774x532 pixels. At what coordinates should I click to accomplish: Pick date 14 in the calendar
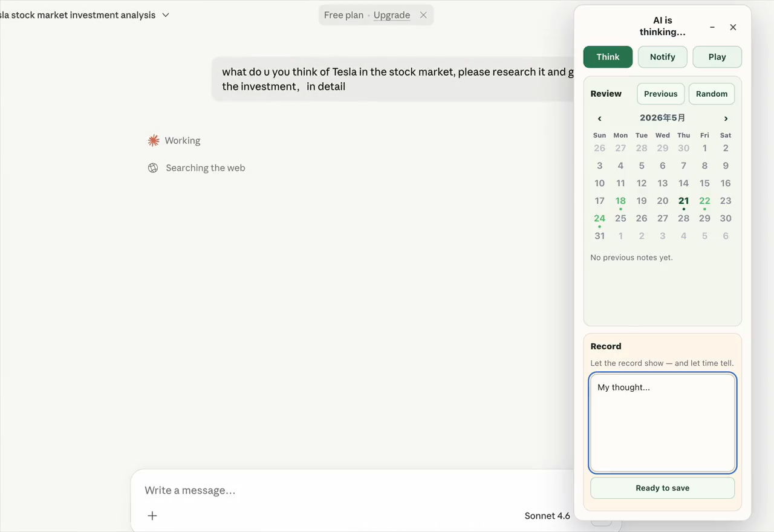(x=683, y=183)
